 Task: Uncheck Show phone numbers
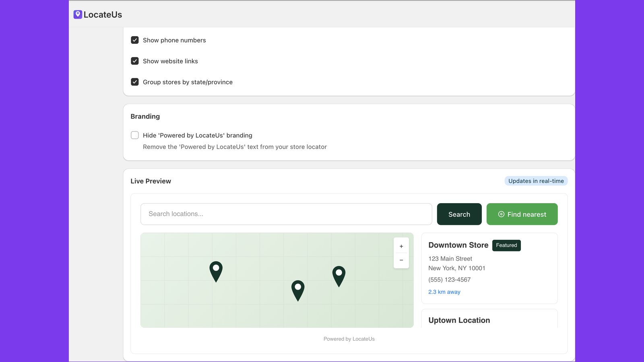click(135, 40)
